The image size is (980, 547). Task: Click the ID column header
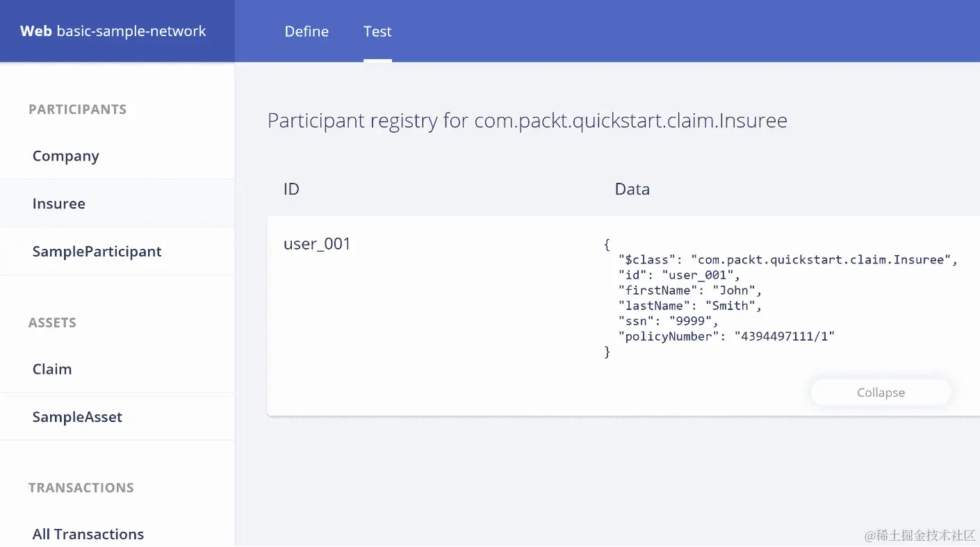coord(291,189)
